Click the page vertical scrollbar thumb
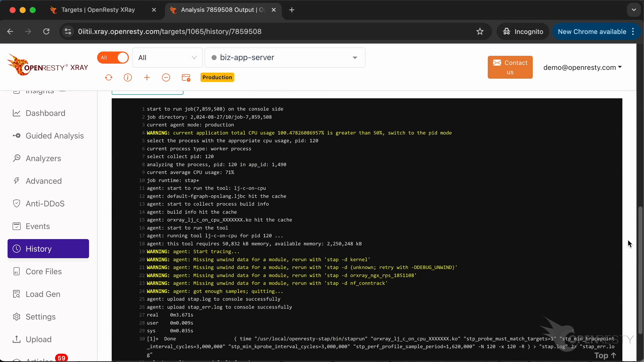Screen dimensions: 644x362 640,270
